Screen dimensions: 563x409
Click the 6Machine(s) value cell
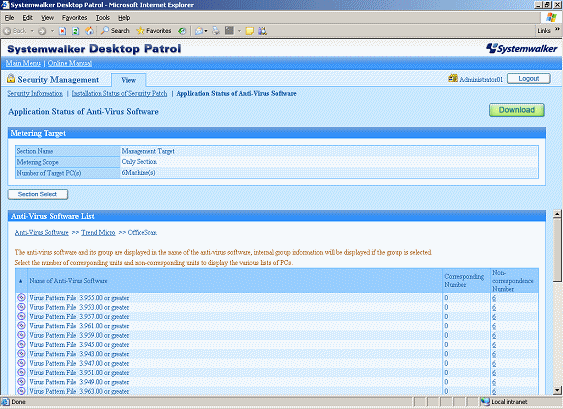tap(330, 173)
